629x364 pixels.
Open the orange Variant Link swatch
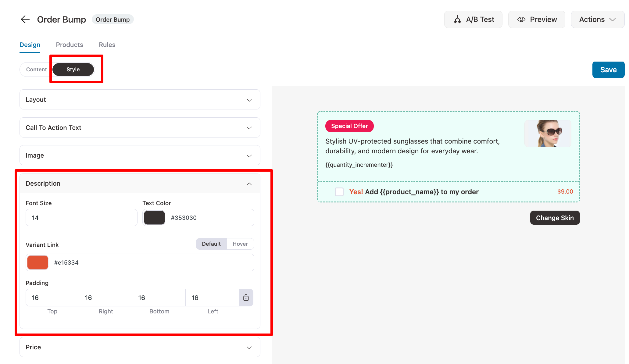tap(38, 262)
